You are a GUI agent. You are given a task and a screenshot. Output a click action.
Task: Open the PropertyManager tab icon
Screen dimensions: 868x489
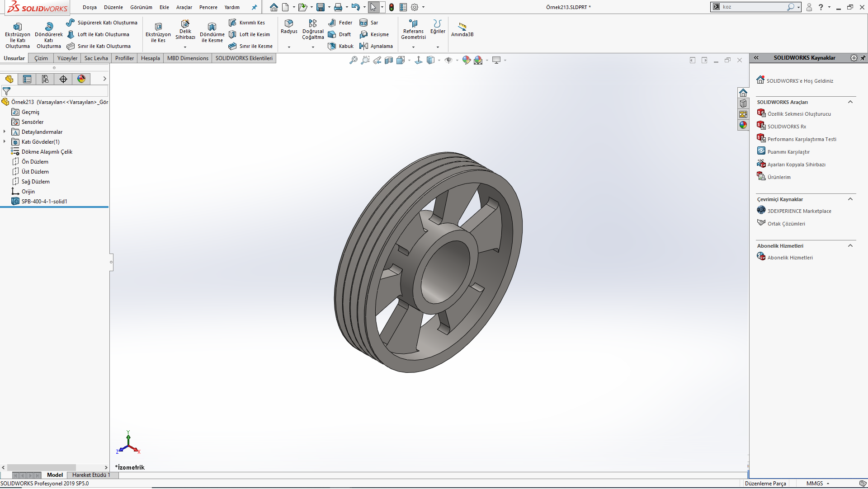[x=27, y=79]
